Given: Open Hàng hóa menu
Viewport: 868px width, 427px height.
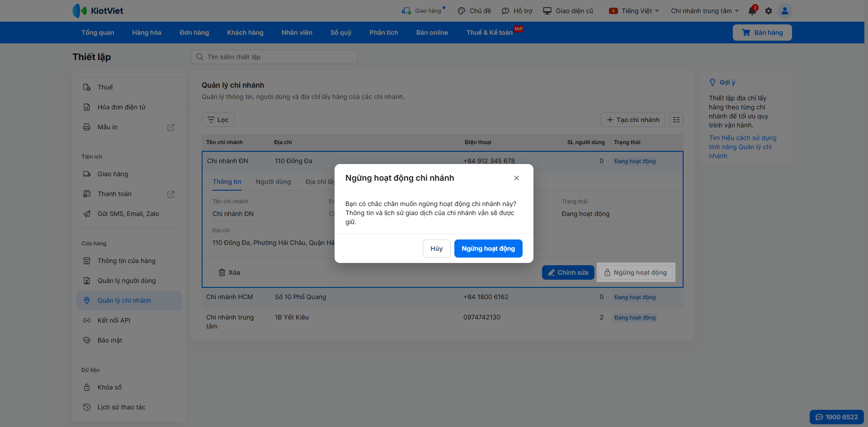Looking at the screenshot, I should click(x=146, y=33).
